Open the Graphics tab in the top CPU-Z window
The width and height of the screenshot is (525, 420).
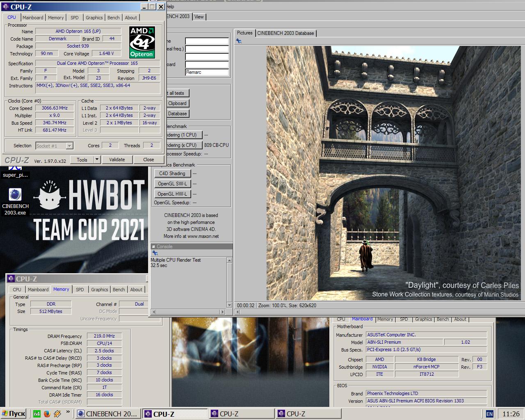94,18
